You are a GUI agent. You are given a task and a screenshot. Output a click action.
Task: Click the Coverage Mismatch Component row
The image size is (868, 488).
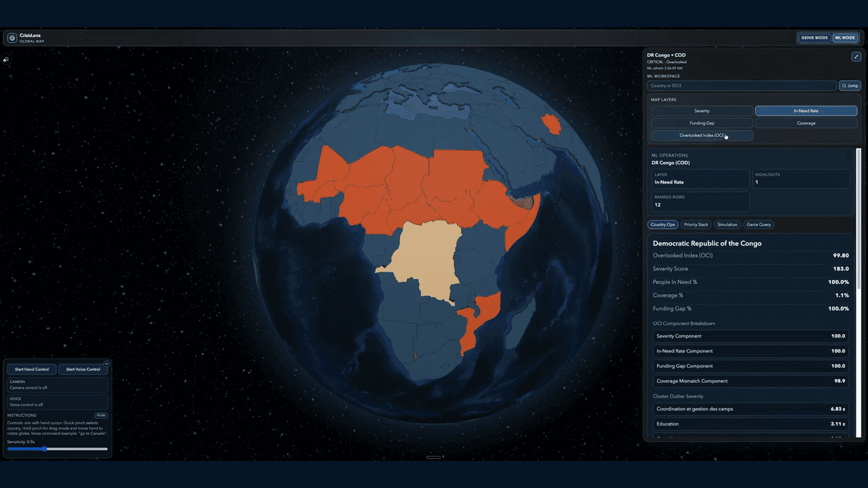coord(751,381)
